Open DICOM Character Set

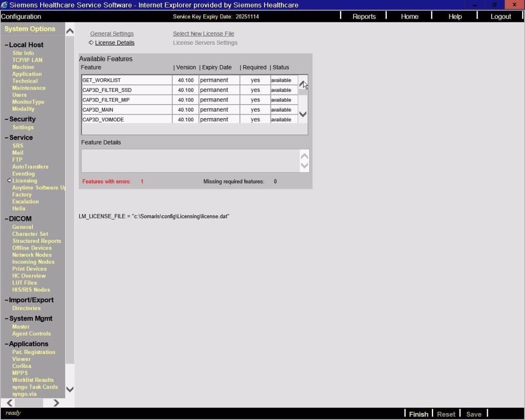(x=30, y=234)
